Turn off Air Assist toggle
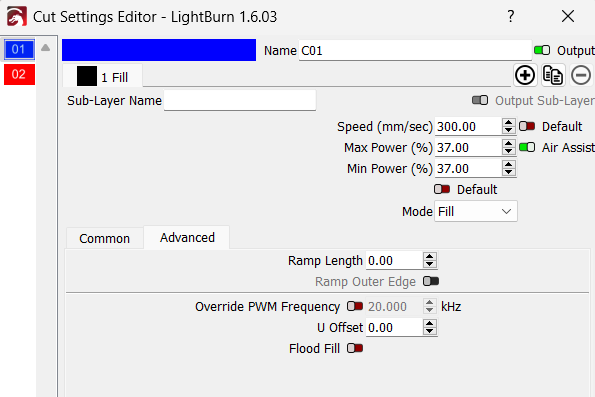The height and width of the screenshot is (397, 595). 527,147
